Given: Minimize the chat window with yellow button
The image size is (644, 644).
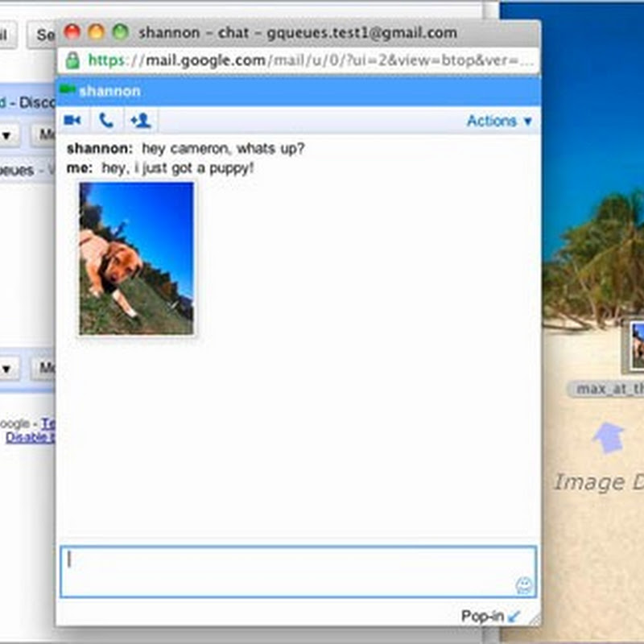Looking at the screenshot, I should [x=97, y=31].
